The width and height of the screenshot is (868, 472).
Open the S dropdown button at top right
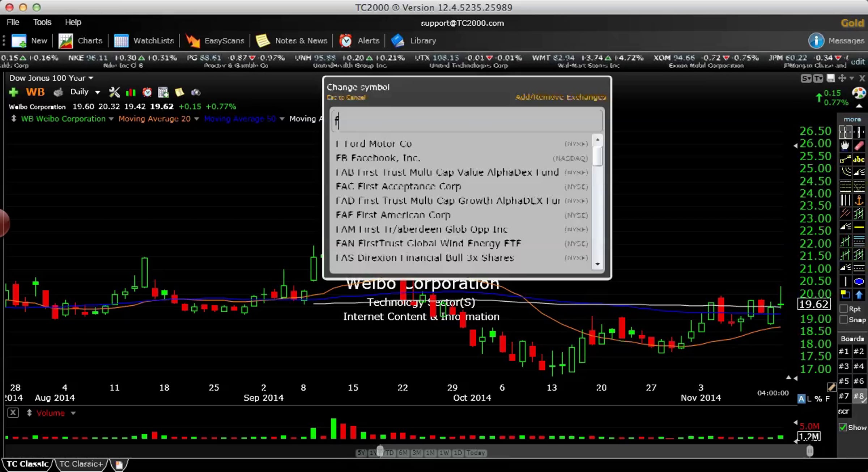pos(806,78)
